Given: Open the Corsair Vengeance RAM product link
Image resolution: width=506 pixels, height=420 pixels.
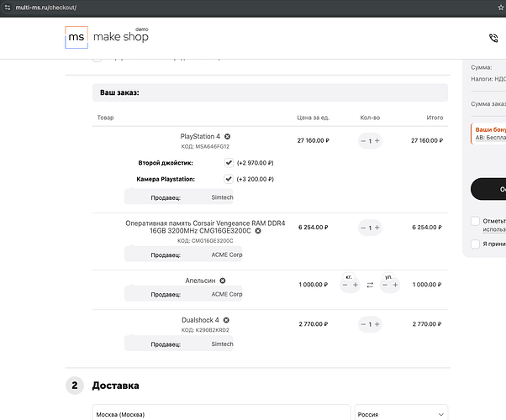Looking at the screenshot, I should pyautogui.click(x=204, y=227).
